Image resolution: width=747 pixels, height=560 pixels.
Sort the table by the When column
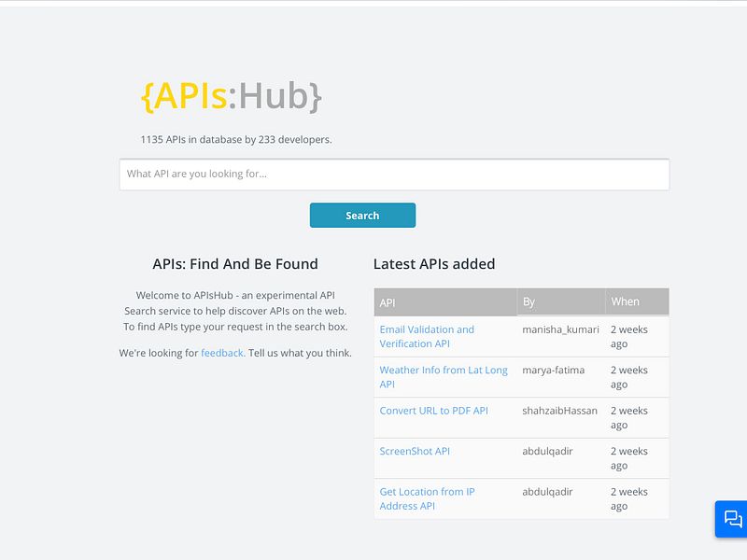624,301
